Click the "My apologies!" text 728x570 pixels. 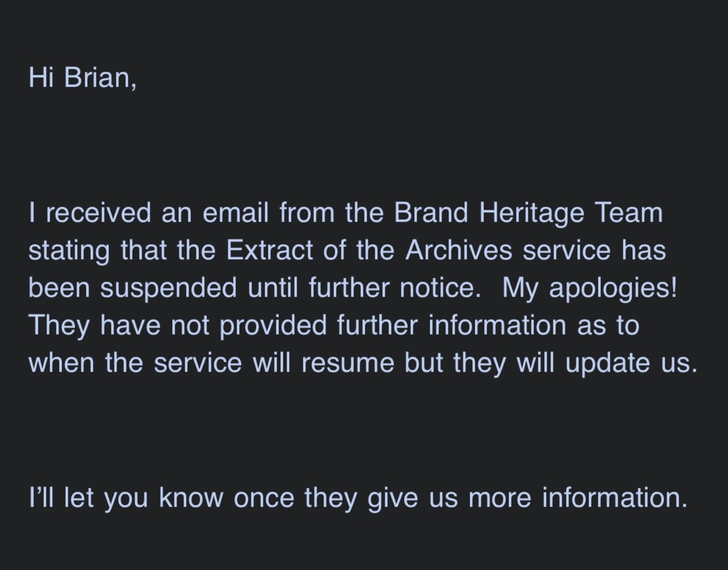point(590,288)
